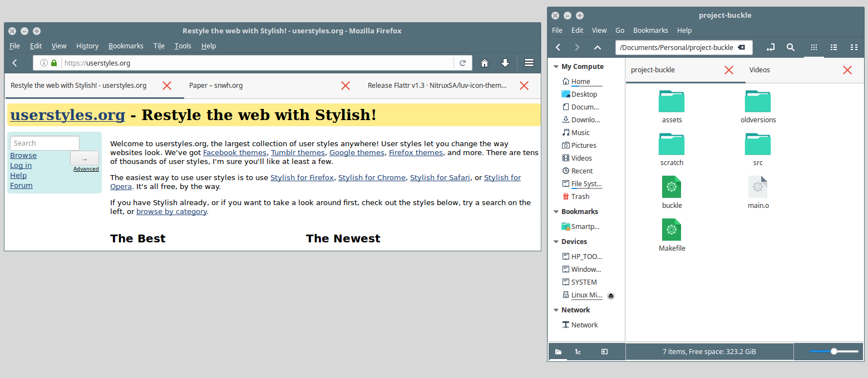Close the Paper – snwh.org tab
Screen dimensions: 868x378
pyautogui.click(x=346, y=86)
